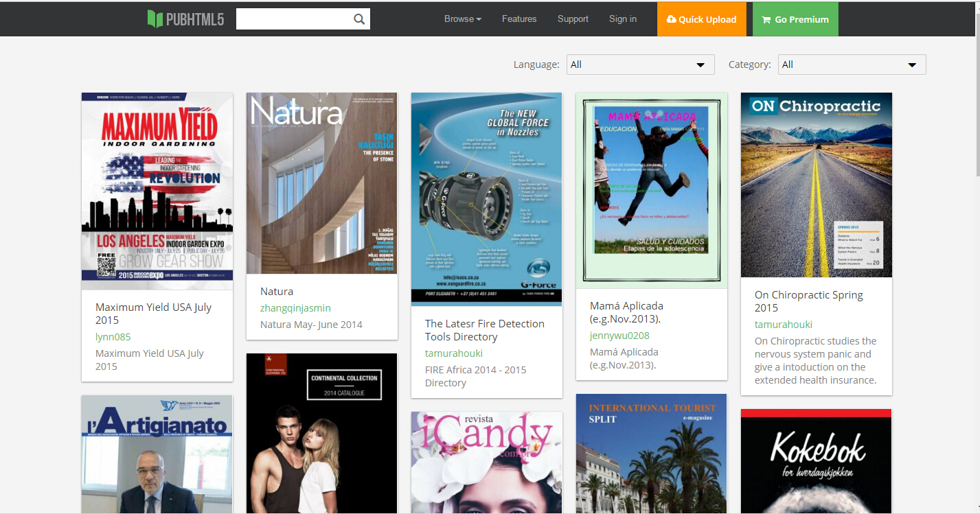980x514 pixels.
Task: Click the Language: label
Action: [x=536, y=65]
